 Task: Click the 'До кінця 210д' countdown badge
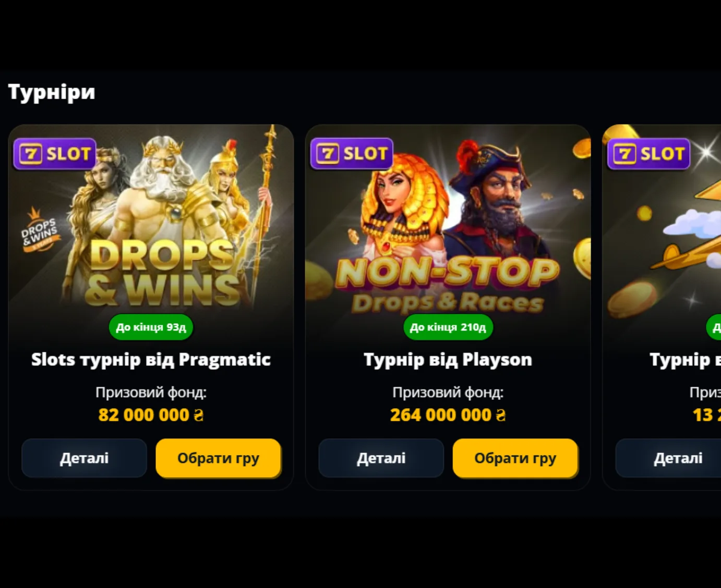point(448,327)
